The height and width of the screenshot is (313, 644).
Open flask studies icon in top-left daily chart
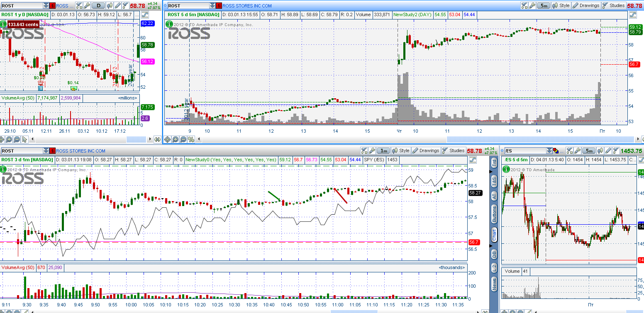(x=125, y=6)
